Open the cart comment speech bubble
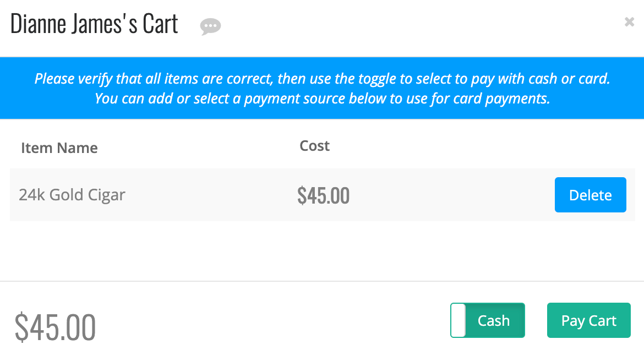This screenshot has width=644, height=350. 210,27
